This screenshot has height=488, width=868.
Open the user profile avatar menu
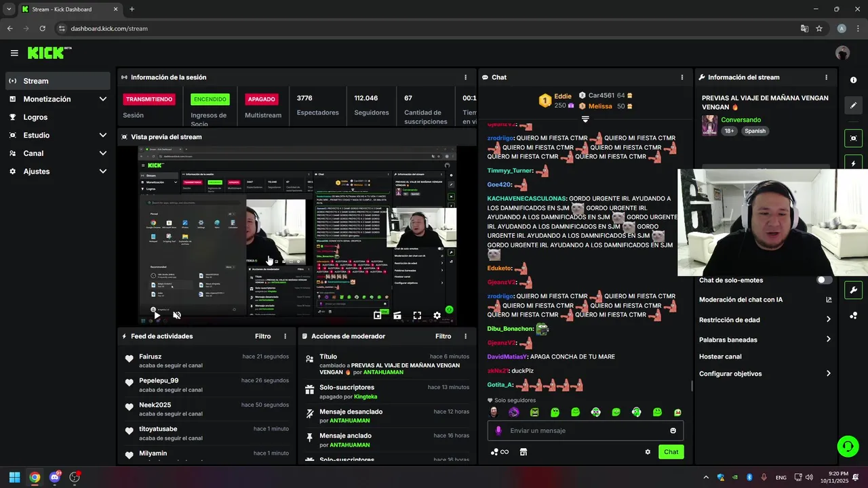[843, 53]
